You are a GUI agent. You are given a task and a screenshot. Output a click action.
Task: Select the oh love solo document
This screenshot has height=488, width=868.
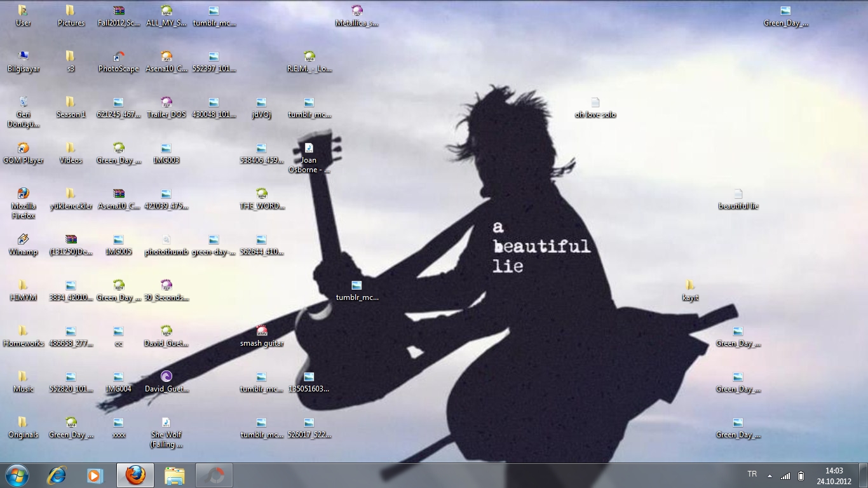595,107
